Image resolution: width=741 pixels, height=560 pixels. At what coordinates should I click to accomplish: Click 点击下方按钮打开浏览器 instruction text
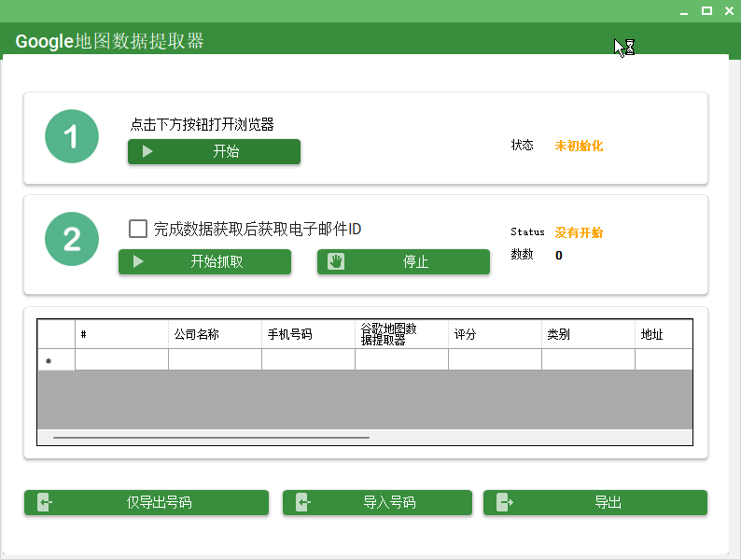[x=203, y=124]
